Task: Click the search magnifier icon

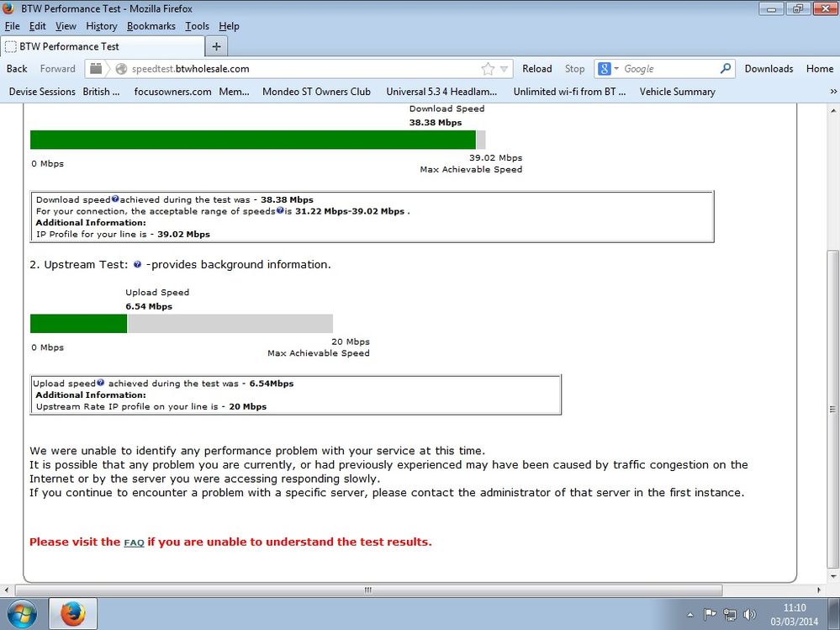Action: click(x=726, y=69)
